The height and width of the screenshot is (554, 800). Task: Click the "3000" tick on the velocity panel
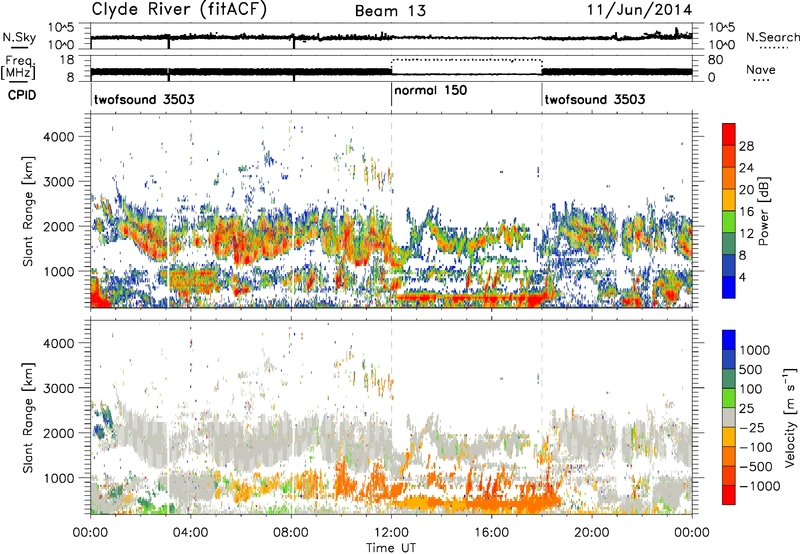coord(58,388)
